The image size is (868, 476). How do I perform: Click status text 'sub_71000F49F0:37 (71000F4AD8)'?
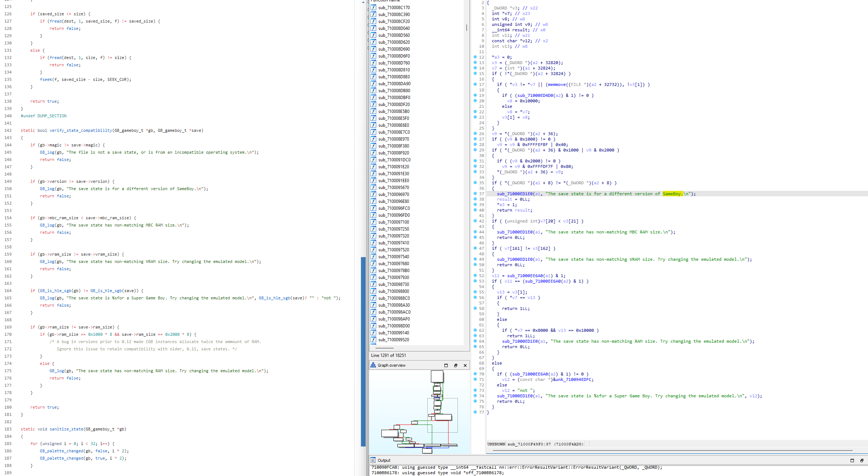[545, 444]
